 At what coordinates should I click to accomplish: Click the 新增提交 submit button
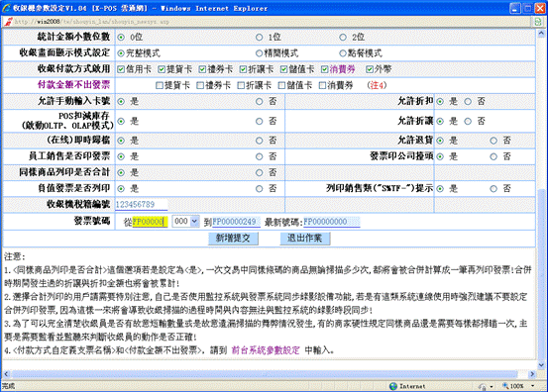pyautogui.click(x=233, y=239)
